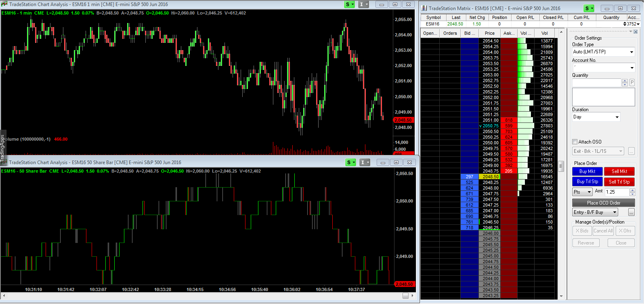
Task: Click the right arrow of chart horizontal scrollbar
Action: click(412, 296)
